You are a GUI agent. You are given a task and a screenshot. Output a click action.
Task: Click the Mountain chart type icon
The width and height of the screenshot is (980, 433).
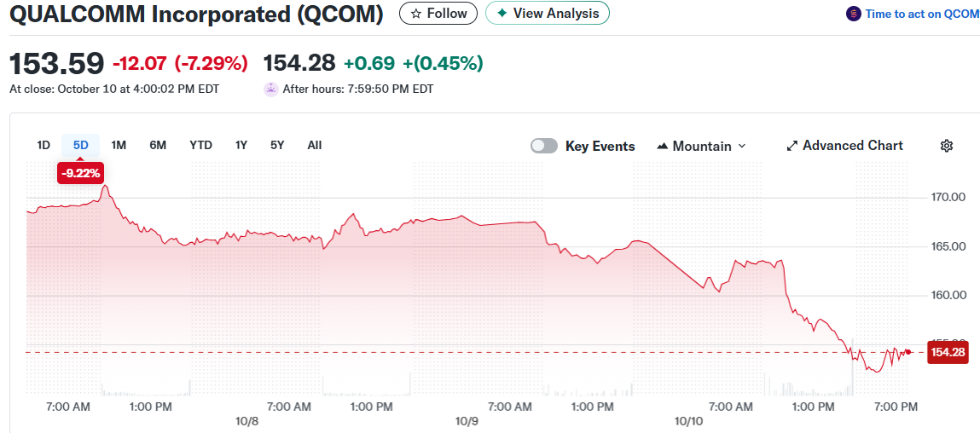click(x=663, y=147)
